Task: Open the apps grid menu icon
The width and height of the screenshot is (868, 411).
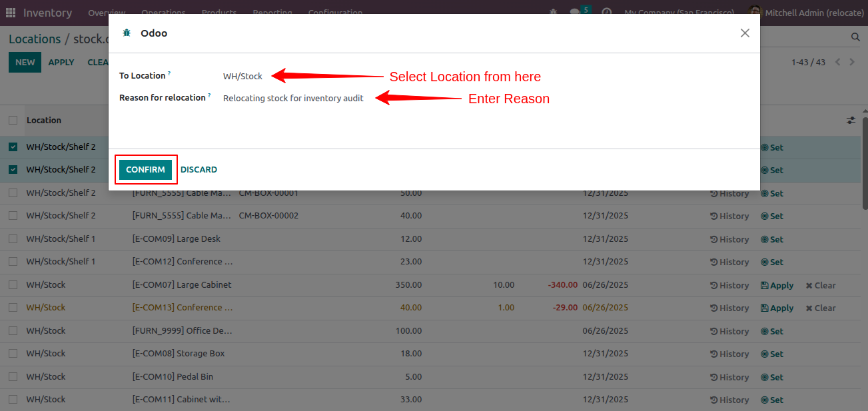Action: (11, 13)
